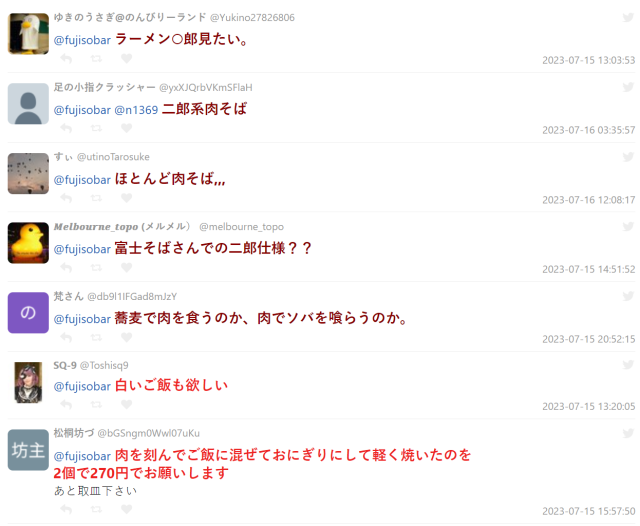
Task: Open the @n1369 mention link
Action: [136, 110]
